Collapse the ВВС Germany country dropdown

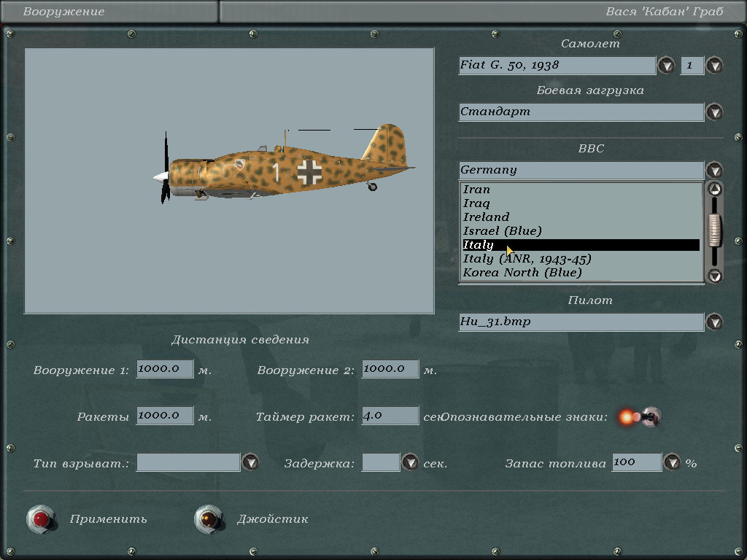tap(714, 170)
